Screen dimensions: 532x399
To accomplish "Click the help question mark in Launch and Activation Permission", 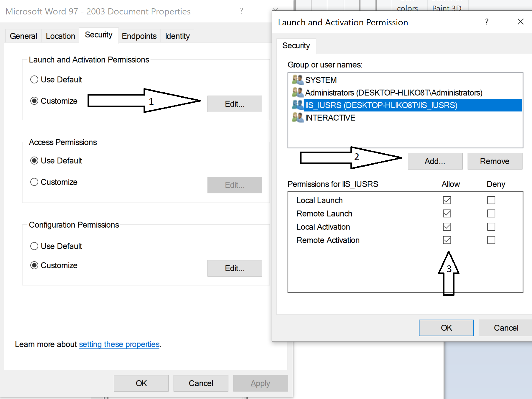I will point(487,22).
